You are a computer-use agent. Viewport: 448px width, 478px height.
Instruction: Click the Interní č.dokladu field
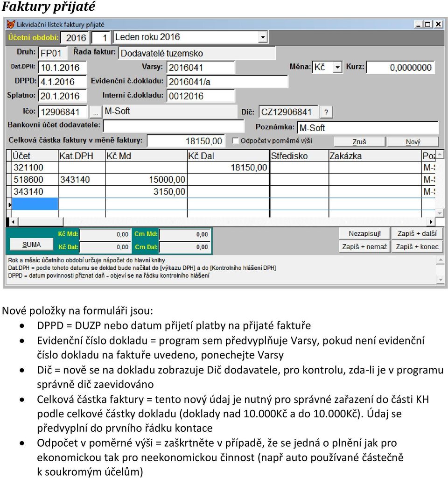[201, 96]
